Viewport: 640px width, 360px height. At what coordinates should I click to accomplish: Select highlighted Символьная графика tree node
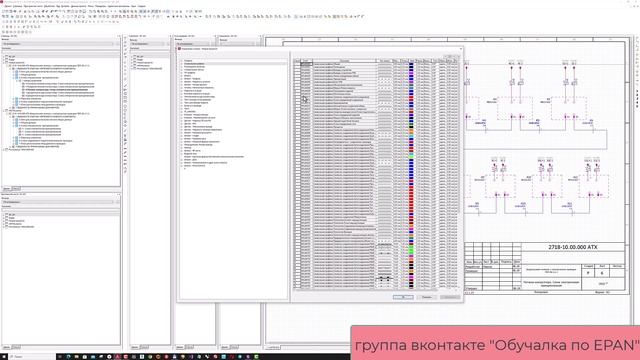click(x=194, y=64)
